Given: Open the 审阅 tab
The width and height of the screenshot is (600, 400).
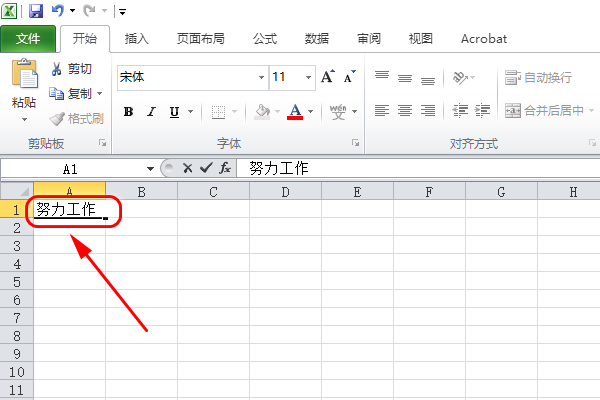Looking at the screenshot, I should [368, 39].
